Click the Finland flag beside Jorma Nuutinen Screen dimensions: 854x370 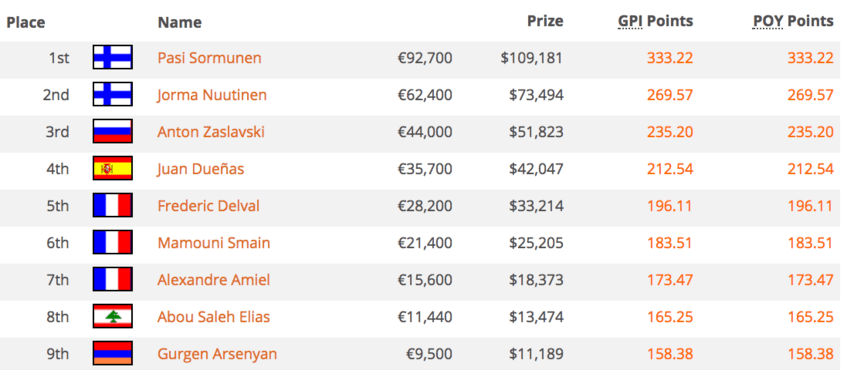pyautogui.click(x=112, y=94)
